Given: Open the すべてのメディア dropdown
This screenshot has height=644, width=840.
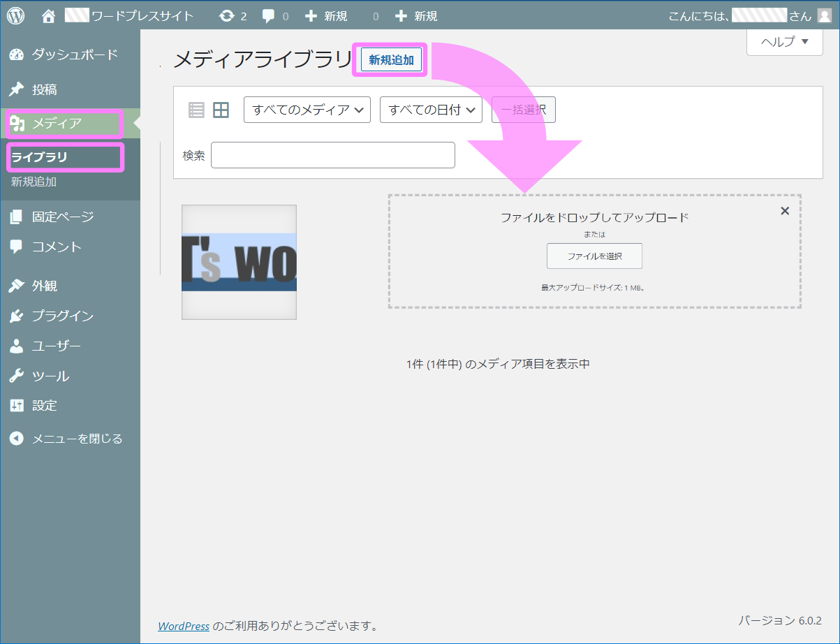Looking at the screenshot, I should 307,110.
